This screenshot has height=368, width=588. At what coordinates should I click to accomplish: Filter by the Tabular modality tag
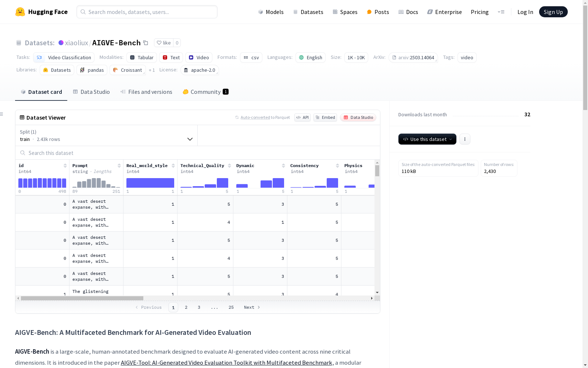142,57
